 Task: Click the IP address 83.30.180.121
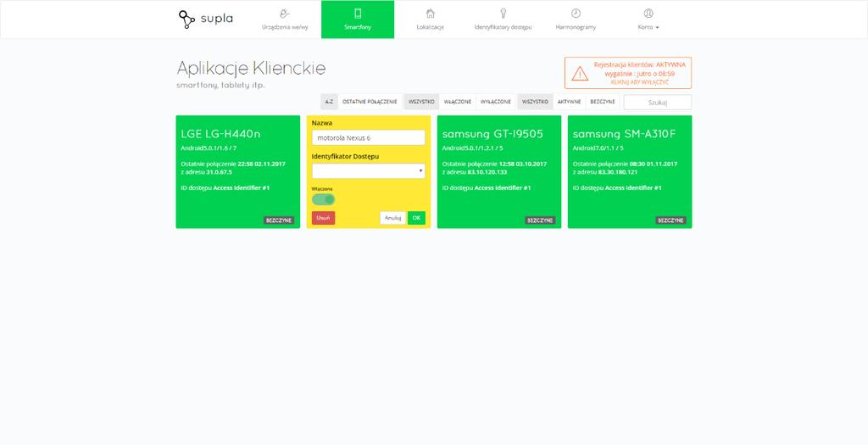point(618,172)
